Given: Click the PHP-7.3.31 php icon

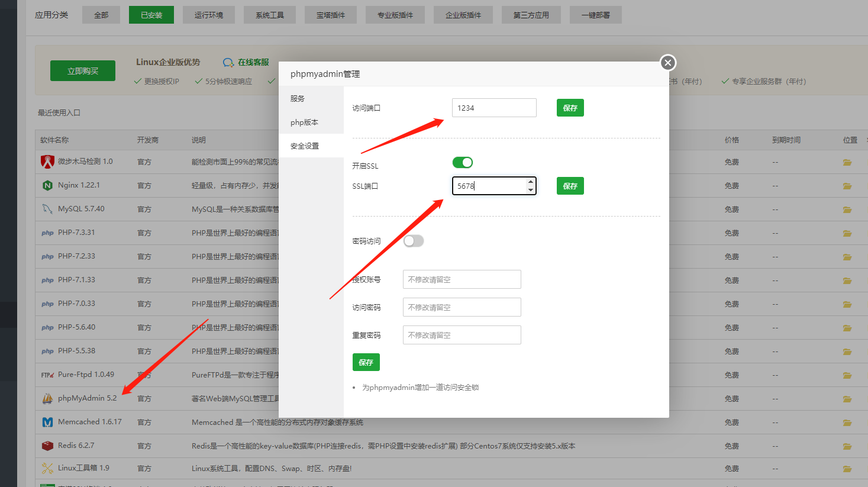Looking at the screenshot, I should [47, 233].
